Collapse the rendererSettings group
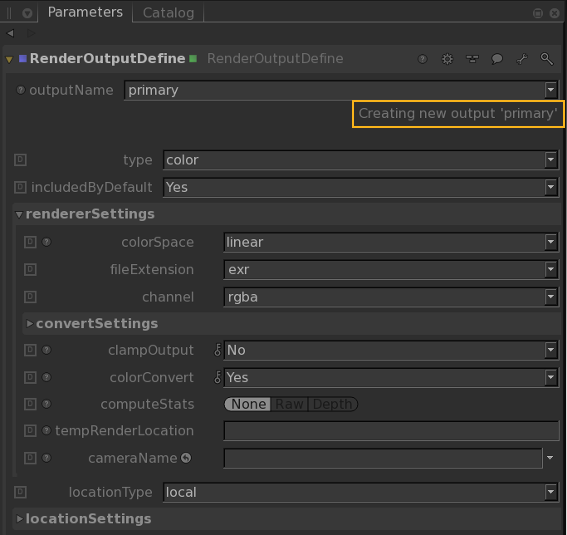 pyautogui.click(x=19, y=214)
